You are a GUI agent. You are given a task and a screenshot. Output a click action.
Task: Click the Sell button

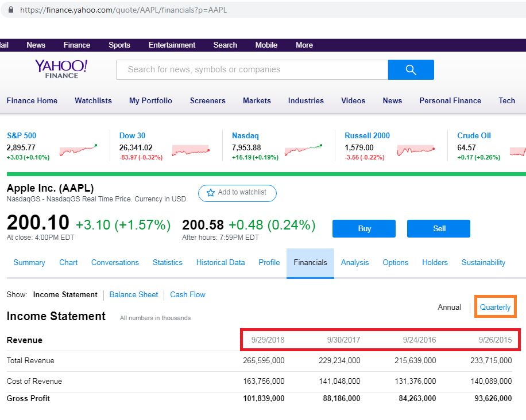click(439, 228)
